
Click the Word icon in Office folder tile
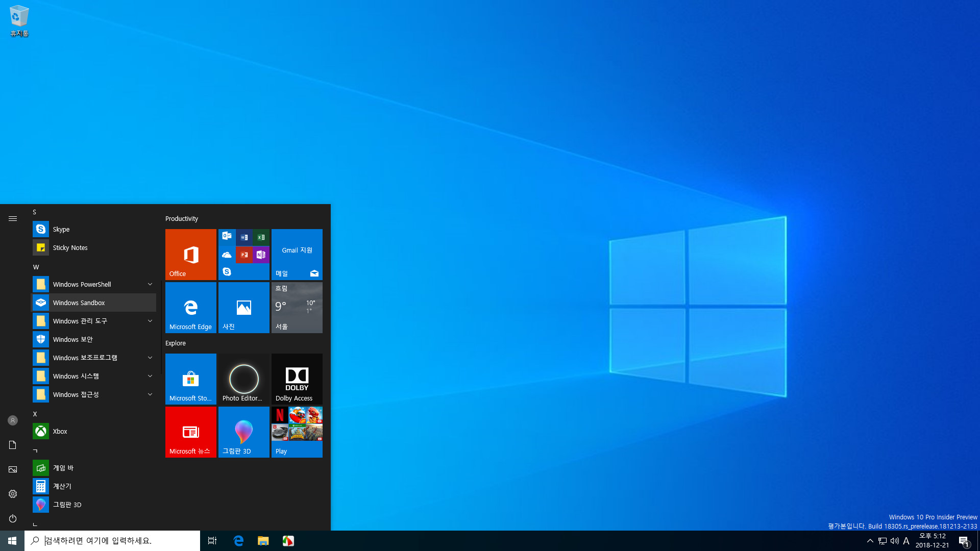(x=244, y=237)
